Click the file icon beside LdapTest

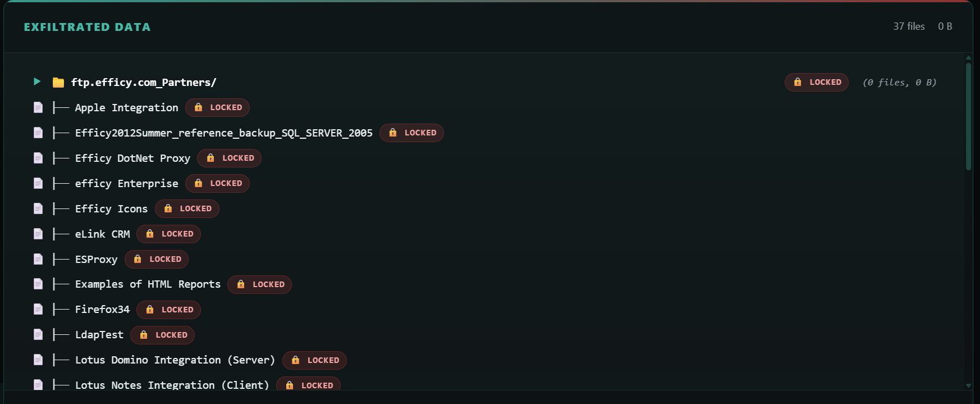(38, 334)
